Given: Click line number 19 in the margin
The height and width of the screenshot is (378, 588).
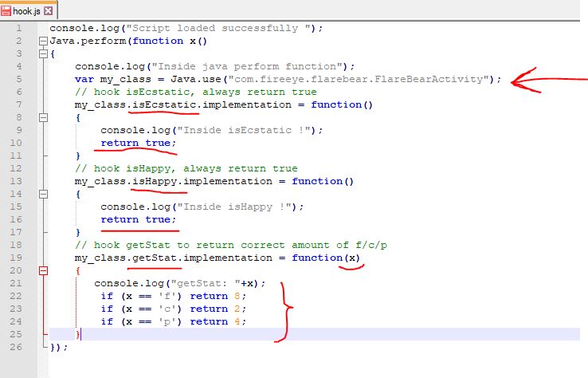Looking at the screenshot, I should [x=16, y=258].
